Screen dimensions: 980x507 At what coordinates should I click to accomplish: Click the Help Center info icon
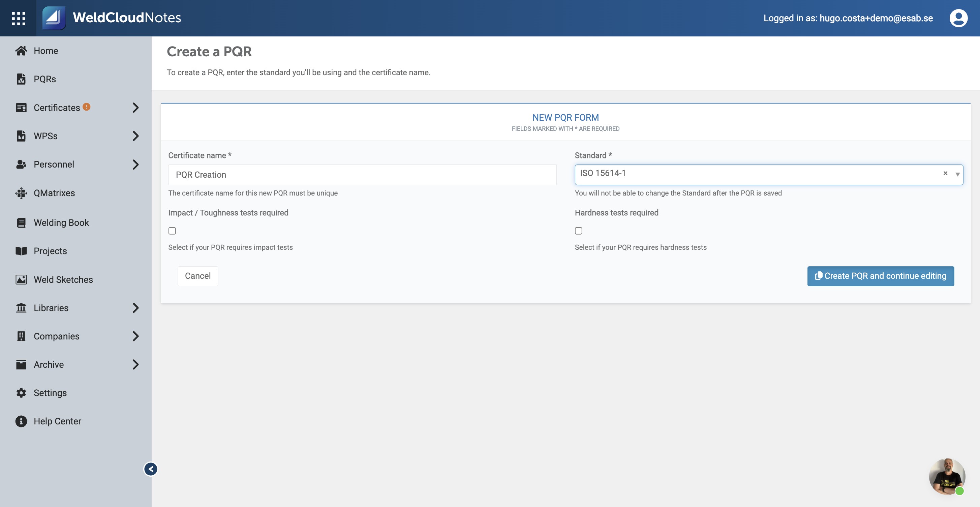coord(21,421)
